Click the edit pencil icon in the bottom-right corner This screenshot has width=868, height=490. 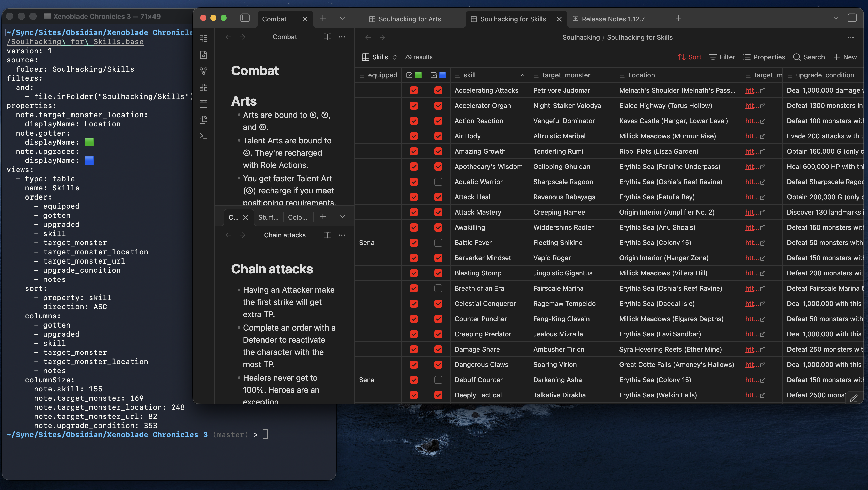point(854,398)
